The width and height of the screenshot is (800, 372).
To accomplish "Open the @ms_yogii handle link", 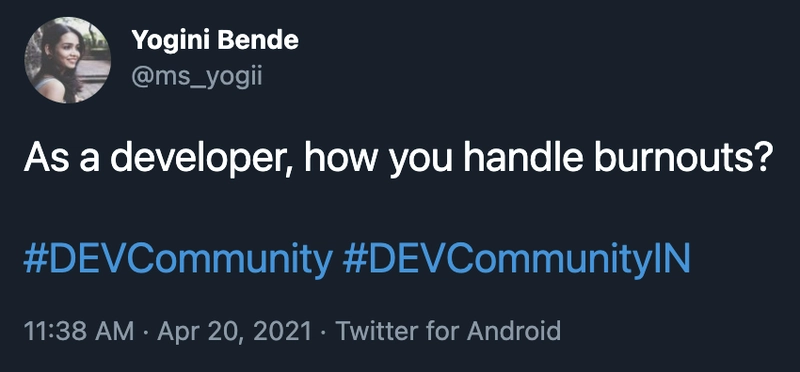I will tap(196, 77).
